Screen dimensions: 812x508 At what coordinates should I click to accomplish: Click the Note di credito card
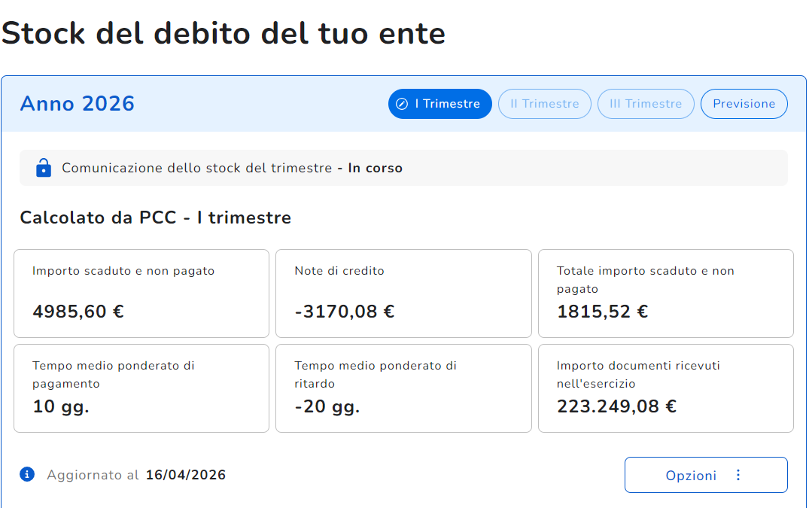click(x=403, y=294)
